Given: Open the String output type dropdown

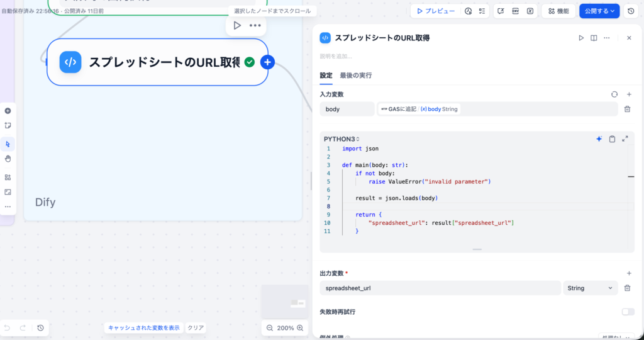Looking at the screenshot, I should [x=590, y=288].
